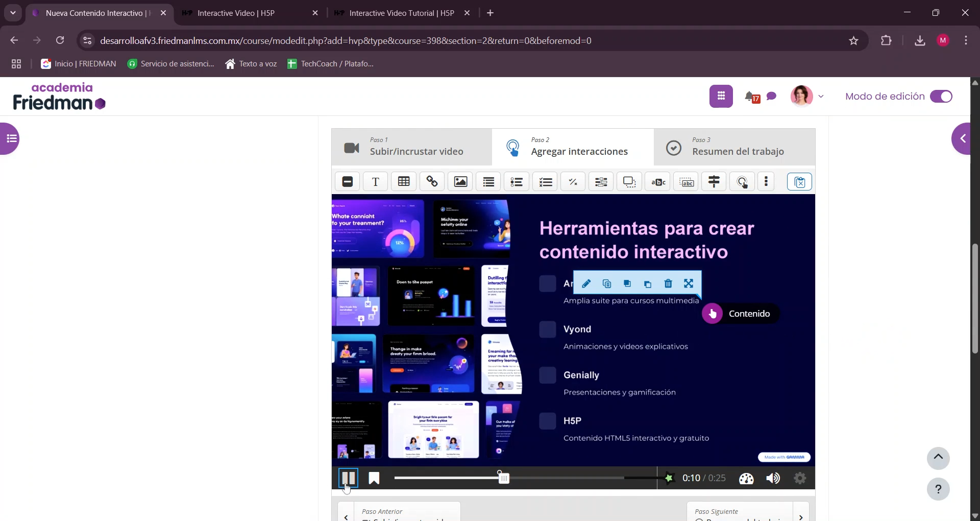Click the academia Friedman logo
The width and height of the screenshot is (980, 521).
click(60, 97)
